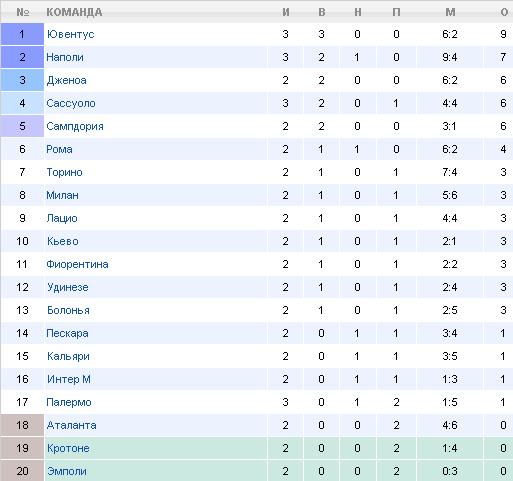This screenshot has width=513, height=481.
Task: Open the Фиорентина team link
Action: coord(77,264)
